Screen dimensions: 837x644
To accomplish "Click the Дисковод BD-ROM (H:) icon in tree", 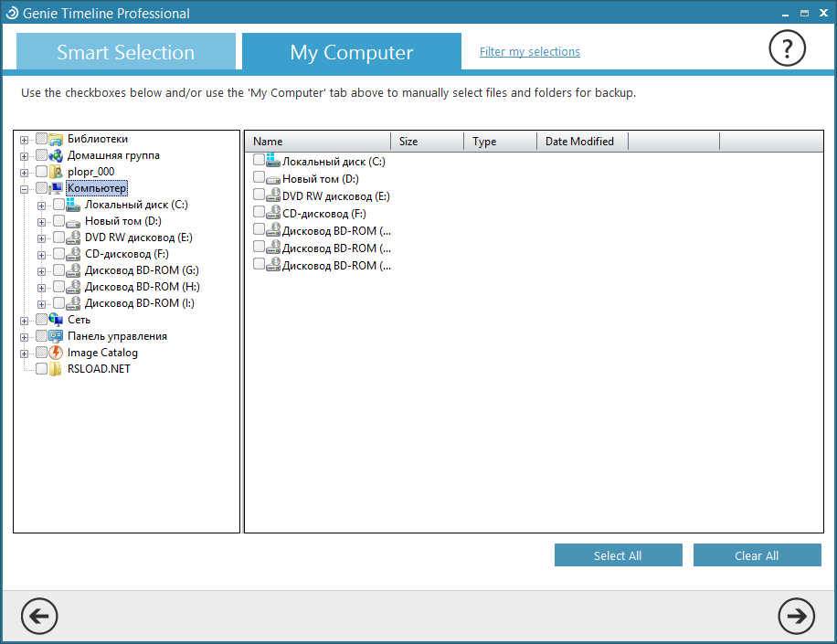I will click(x=73, y=287).
